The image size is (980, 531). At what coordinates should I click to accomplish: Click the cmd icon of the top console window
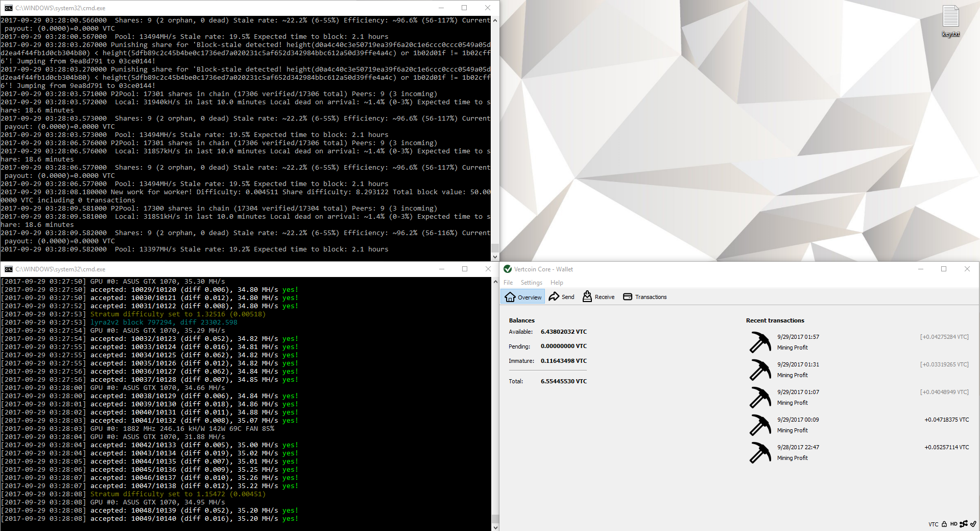[8, 8]
